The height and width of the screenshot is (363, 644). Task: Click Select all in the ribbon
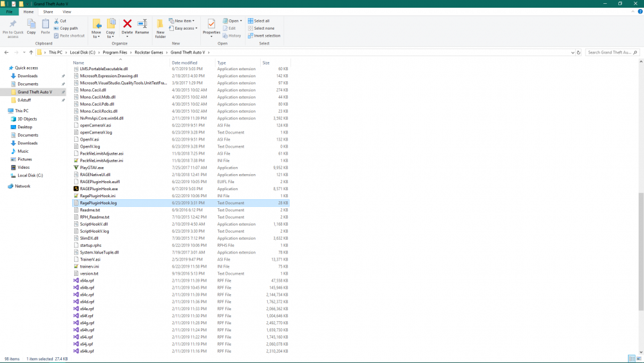[261, 21]
